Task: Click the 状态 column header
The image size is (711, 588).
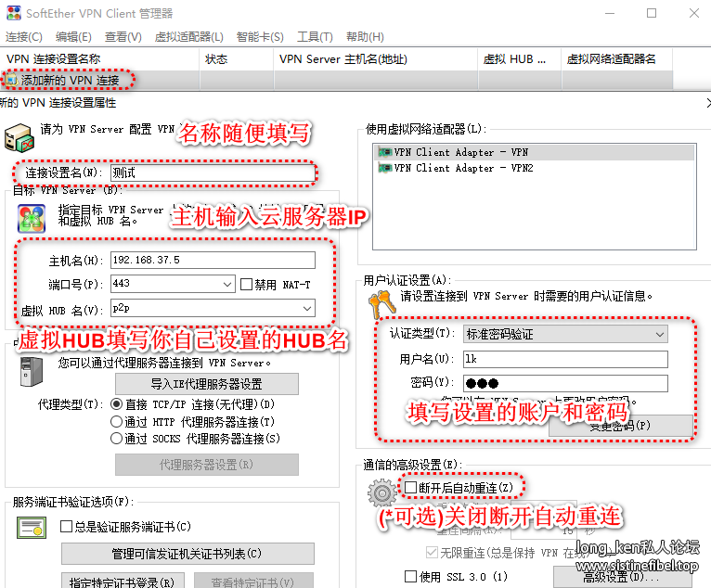Action: pos(237,59)
